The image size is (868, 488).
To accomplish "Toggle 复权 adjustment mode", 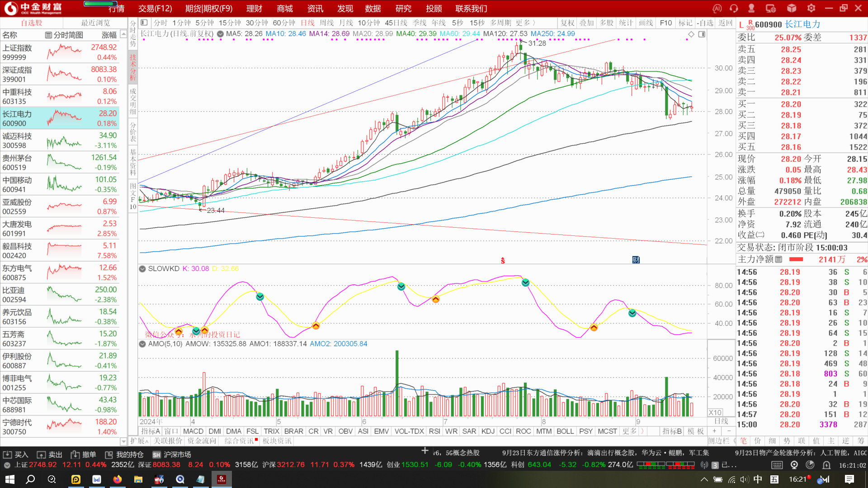I will [567, 23].
